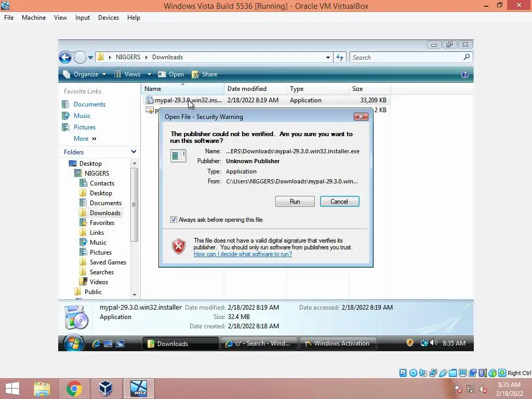Open VirtualBox Input menu
Viewport: 532px width, 399px height.
click(83, 18)
